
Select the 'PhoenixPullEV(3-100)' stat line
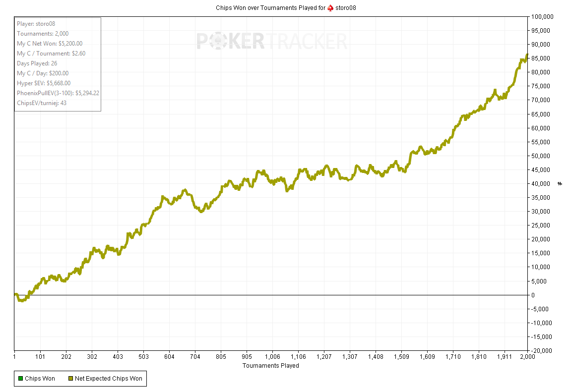point(59,93)
